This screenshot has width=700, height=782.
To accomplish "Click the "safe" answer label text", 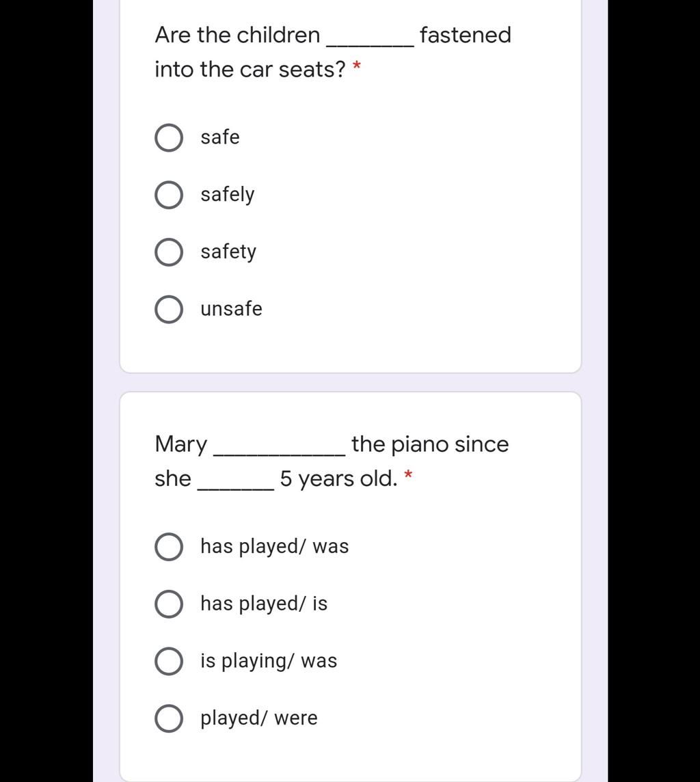I will (x=220, y=137).
